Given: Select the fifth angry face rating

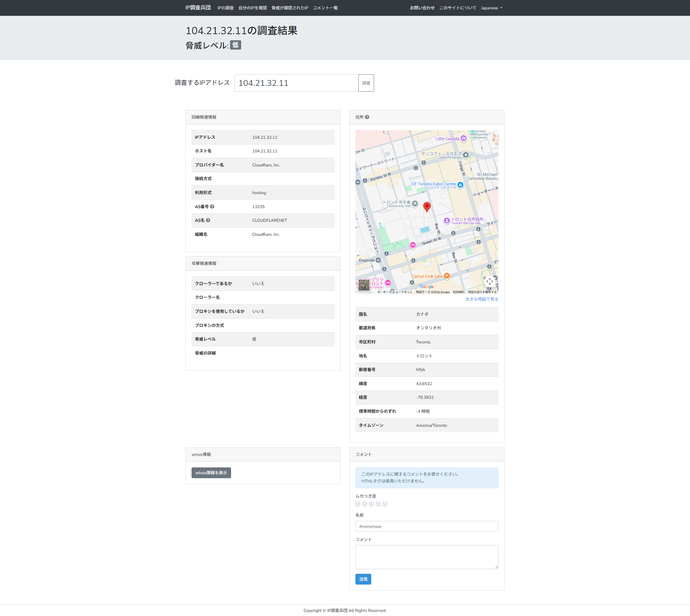Looking at the screenshot, I should pos(385,504).
